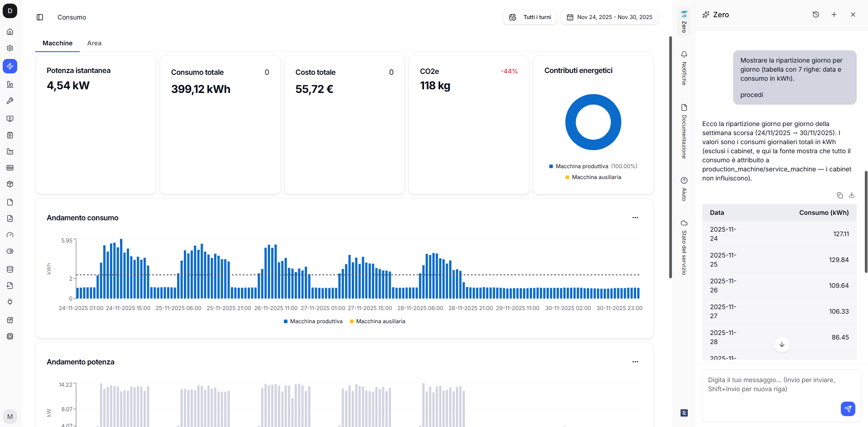Open the gauge speedometer icon in sidebar
This screenshot has width=868, height=427.
[x=10, y=235]
